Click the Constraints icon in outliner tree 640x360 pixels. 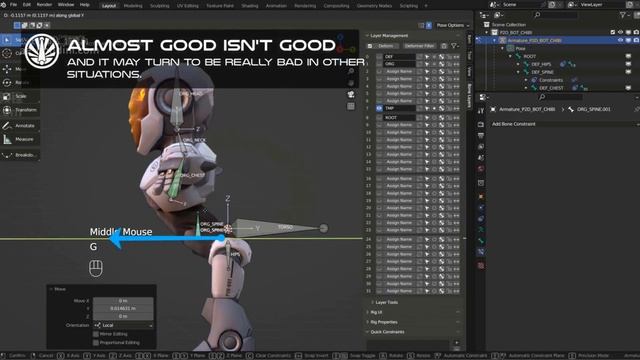[x=534, y=80]
